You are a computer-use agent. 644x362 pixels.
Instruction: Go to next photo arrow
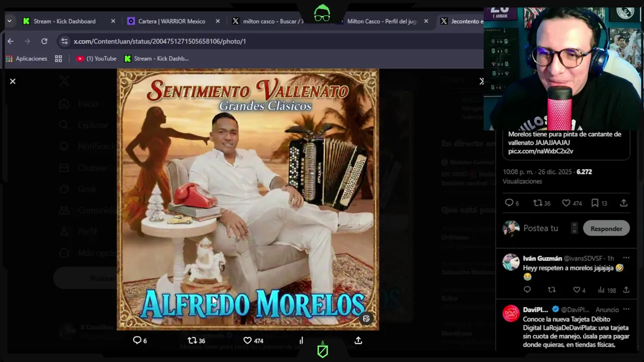[481, 81]
